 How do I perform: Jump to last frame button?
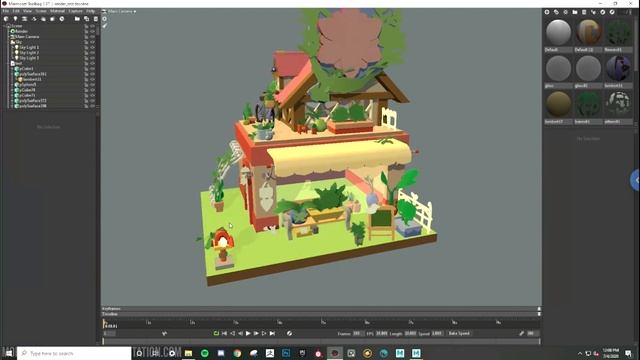[272, 333]
